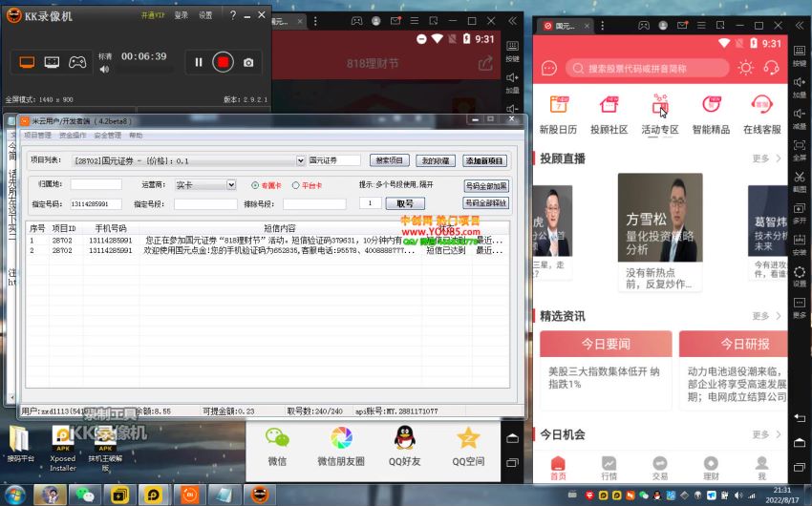This screenshot has width=812, height=506.
Task: Select the SMS row with code 379631
Action: (x=267, y=241)
